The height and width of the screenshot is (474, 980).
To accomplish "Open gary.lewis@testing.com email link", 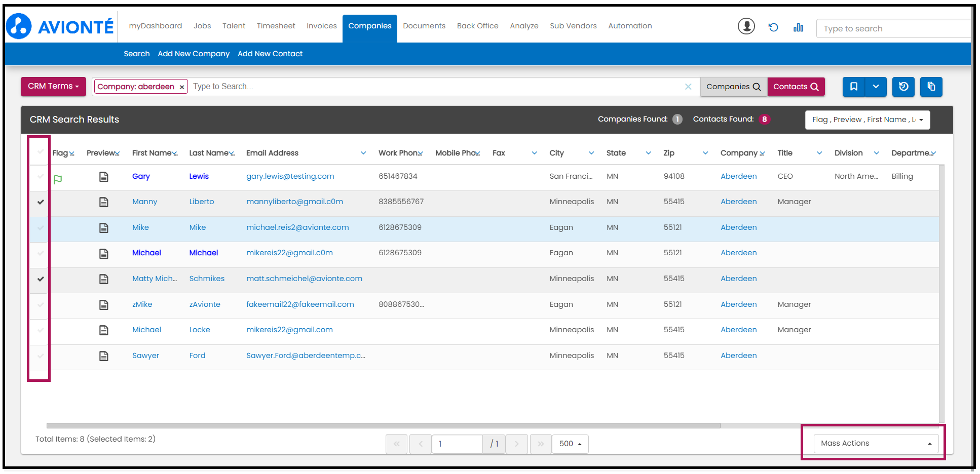I will [290, 176].
